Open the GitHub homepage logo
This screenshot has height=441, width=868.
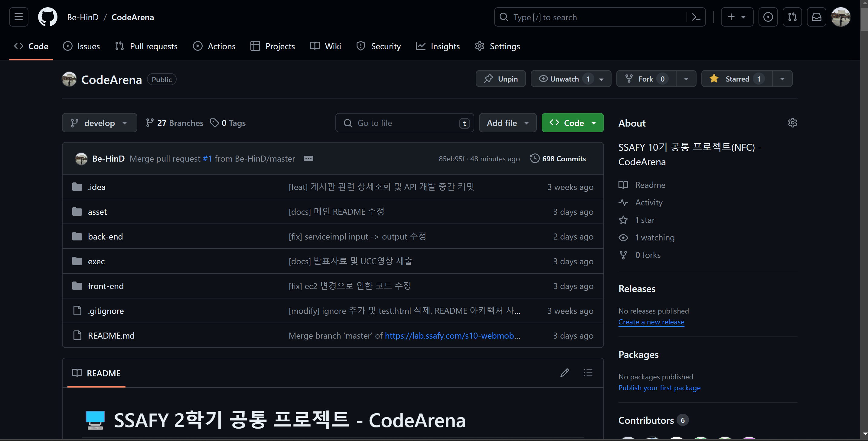tap(47, 17)
